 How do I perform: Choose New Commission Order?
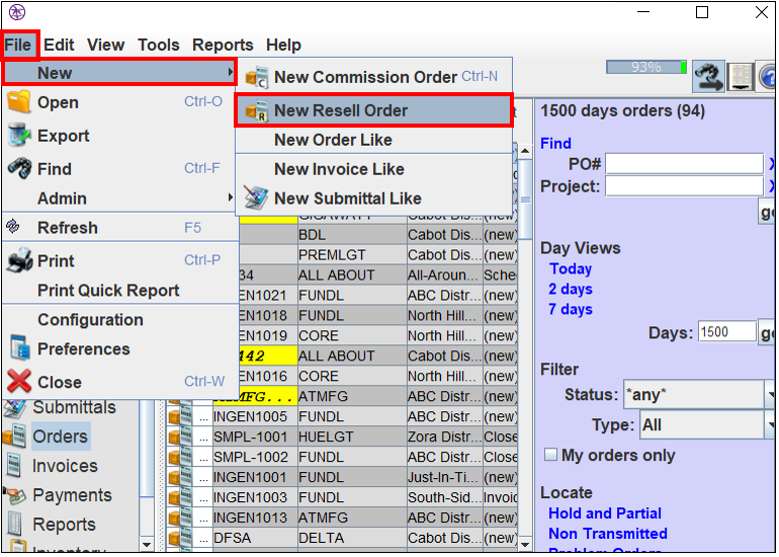[x=374, y=77]
